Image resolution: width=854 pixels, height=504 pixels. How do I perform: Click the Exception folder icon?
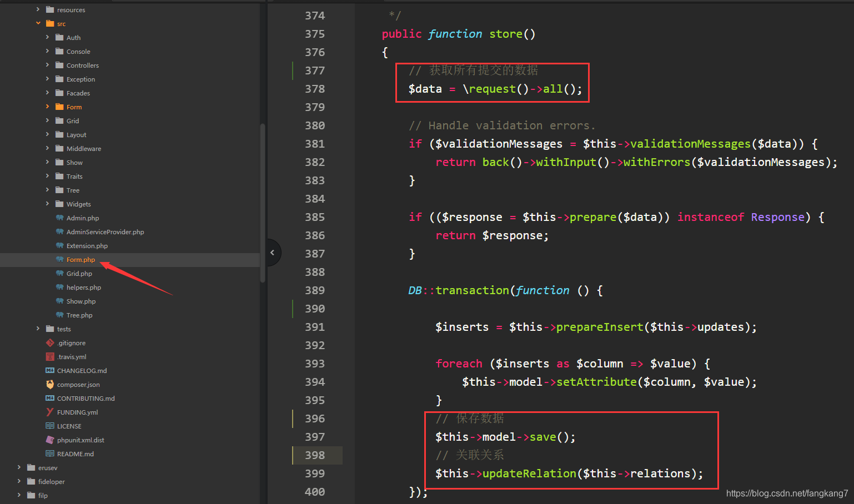point(59,79)
